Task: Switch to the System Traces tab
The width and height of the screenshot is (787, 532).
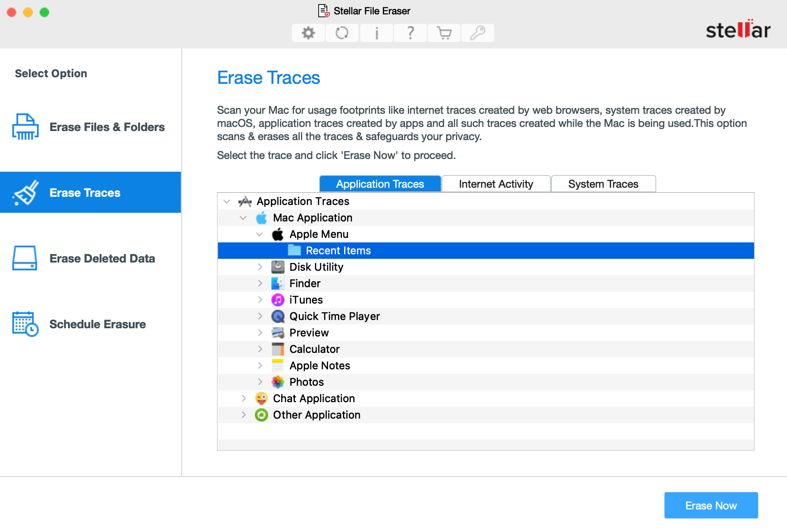Action: pos(603,184)
